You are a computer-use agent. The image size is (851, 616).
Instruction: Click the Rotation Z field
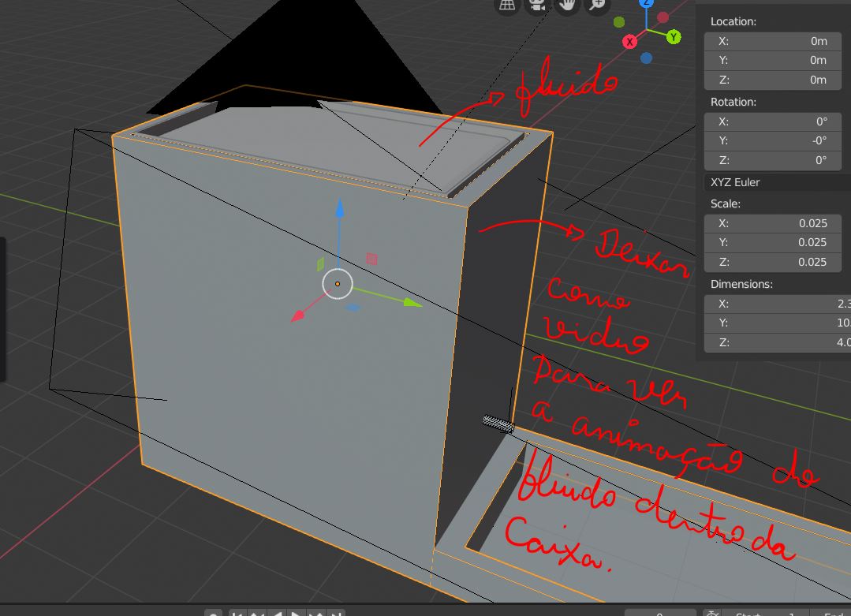(x=773, y=160)
